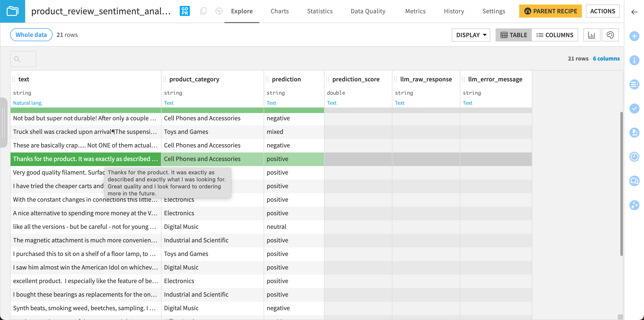
Task: Click validity bar under prediction_score column
Action: pyautogui.click(x=358, y=110)
